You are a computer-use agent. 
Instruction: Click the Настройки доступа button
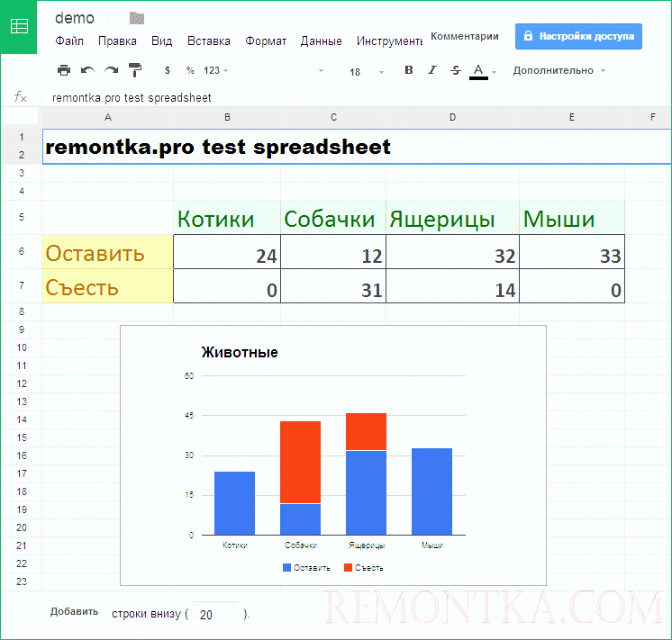pyautogui.click(x=578, y=37)
